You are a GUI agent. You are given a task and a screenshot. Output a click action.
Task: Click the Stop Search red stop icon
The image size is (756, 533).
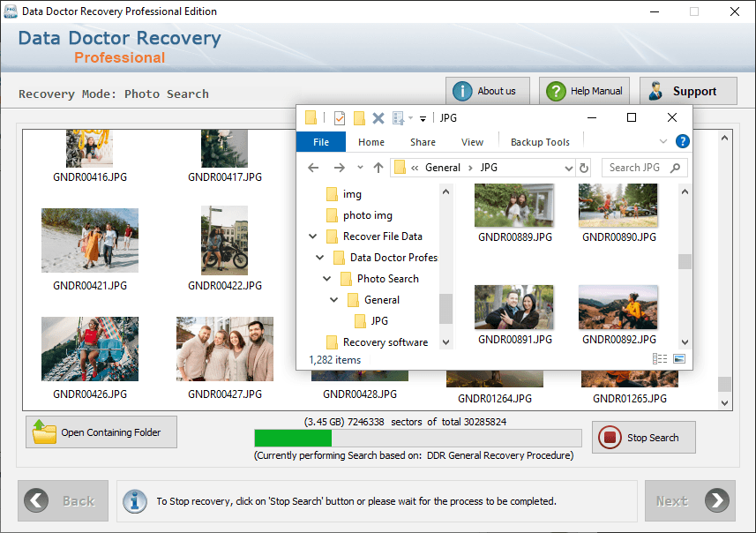click(x=610, y=438)
